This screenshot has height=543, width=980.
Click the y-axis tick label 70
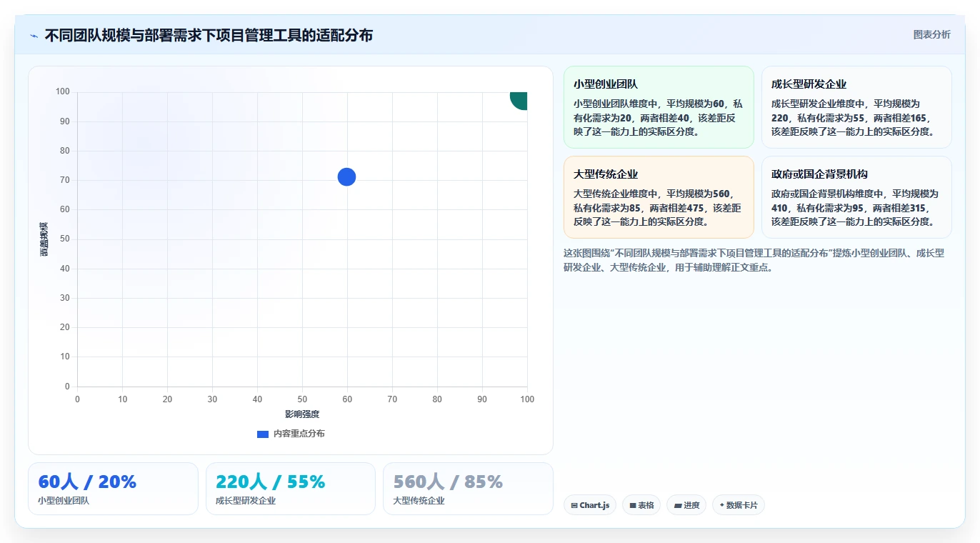[65, 180]
